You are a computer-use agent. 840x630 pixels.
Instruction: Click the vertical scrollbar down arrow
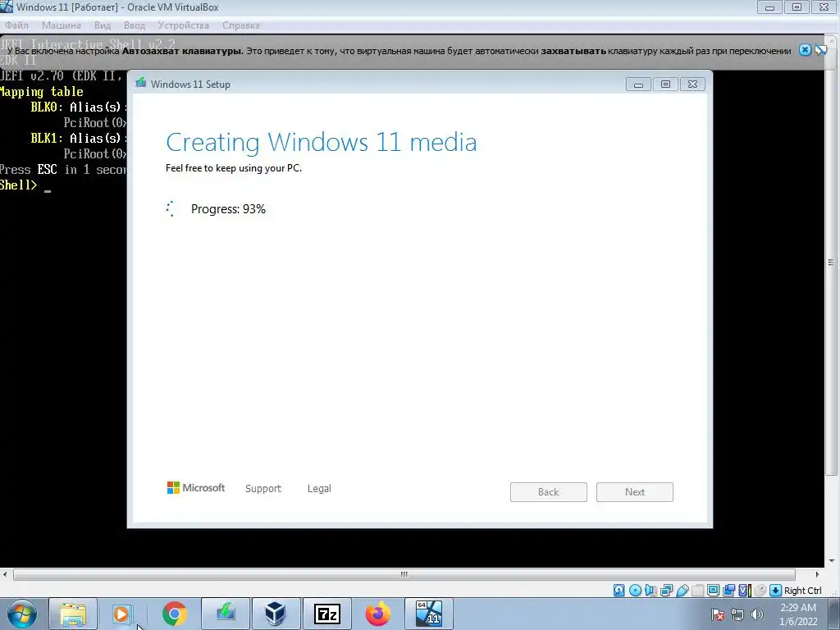[832, 561]
